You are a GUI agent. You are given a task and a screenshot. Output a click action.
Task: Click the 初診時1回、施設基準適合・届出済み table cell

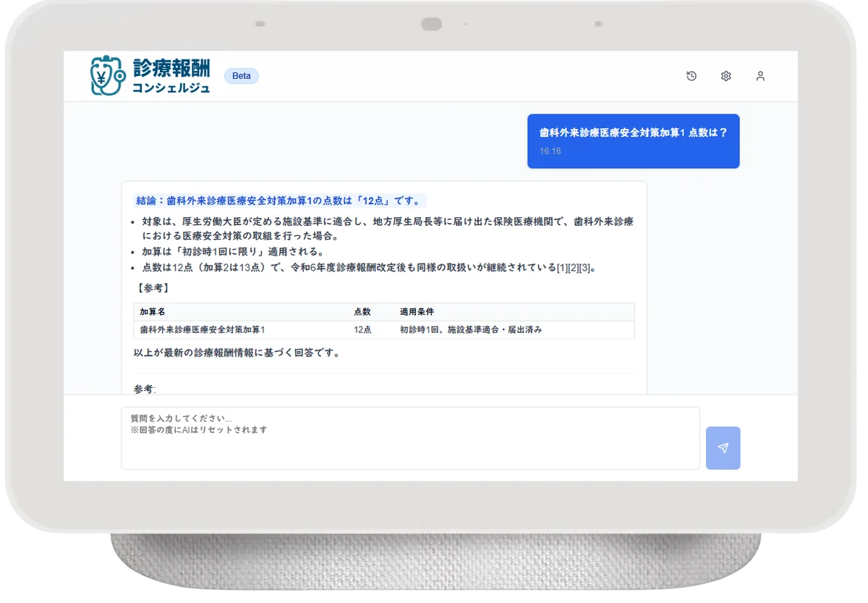tap(470, 329)
